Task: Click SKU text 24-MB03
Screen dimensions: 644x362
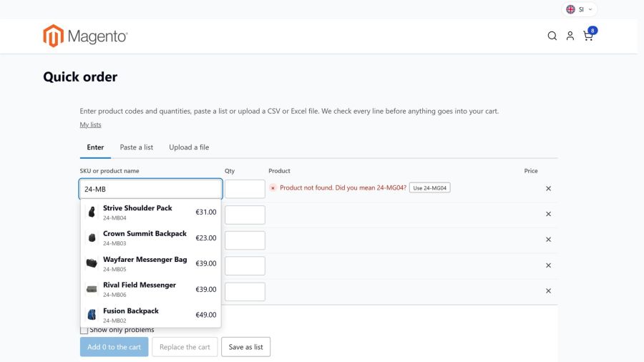Action: click(114, 243)
